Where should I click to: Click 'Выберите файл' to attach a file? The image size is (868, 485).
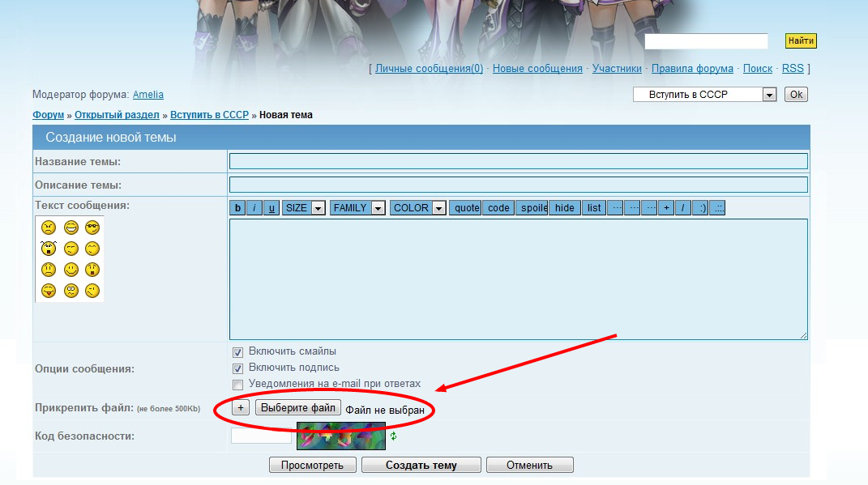click(298, 408)
